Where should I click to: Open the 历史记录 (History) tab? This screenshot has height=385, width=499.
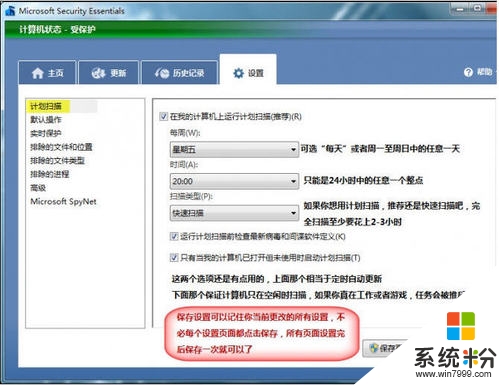[179, 72]
